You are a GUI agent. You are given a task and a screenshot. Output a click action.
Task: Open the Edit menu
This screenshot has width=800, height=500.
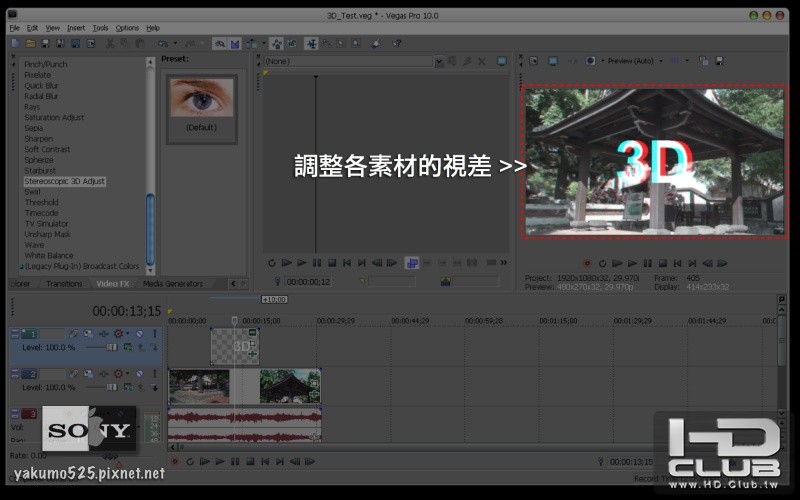coord(32,28)
